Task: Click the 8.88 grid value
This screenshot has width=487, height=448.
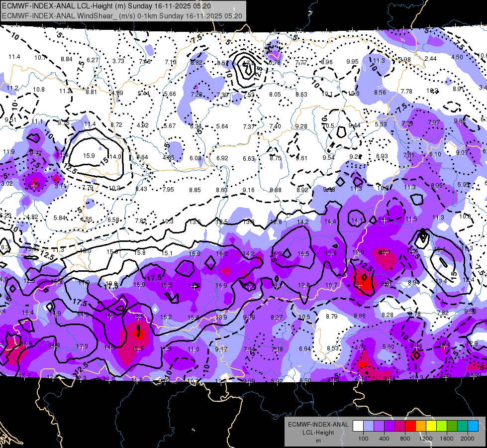Action: point(276,190)
